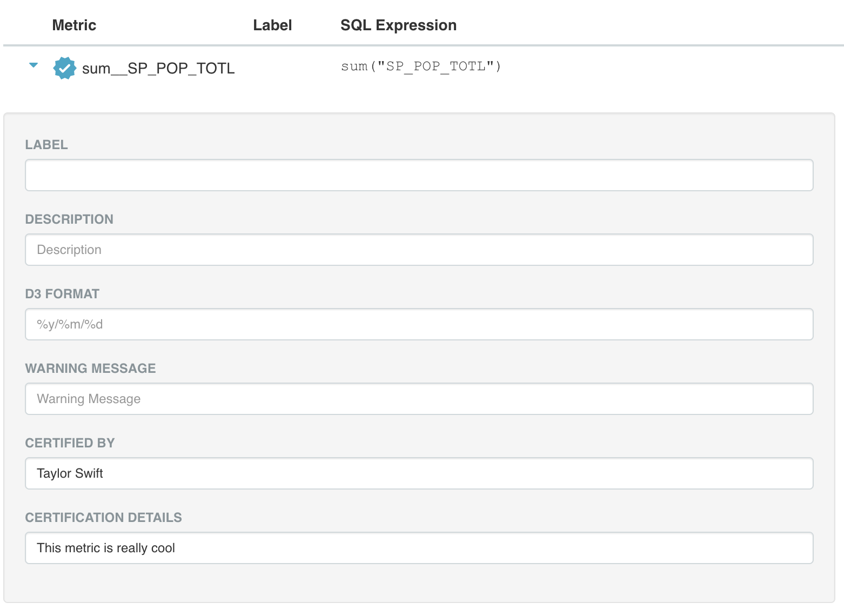
Task: Focus the D3 Format input field
Action: [419, 324]
